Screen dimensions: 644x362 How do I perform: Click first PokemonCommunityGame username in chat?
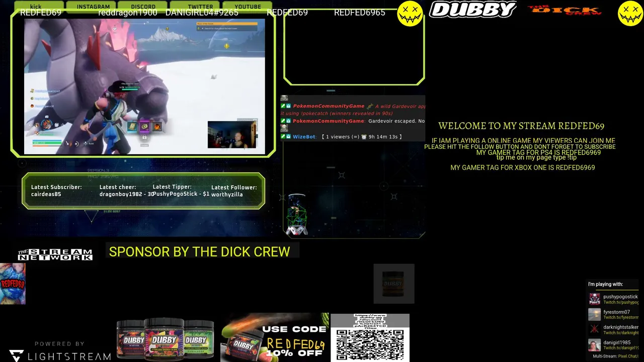pos(329,106)
